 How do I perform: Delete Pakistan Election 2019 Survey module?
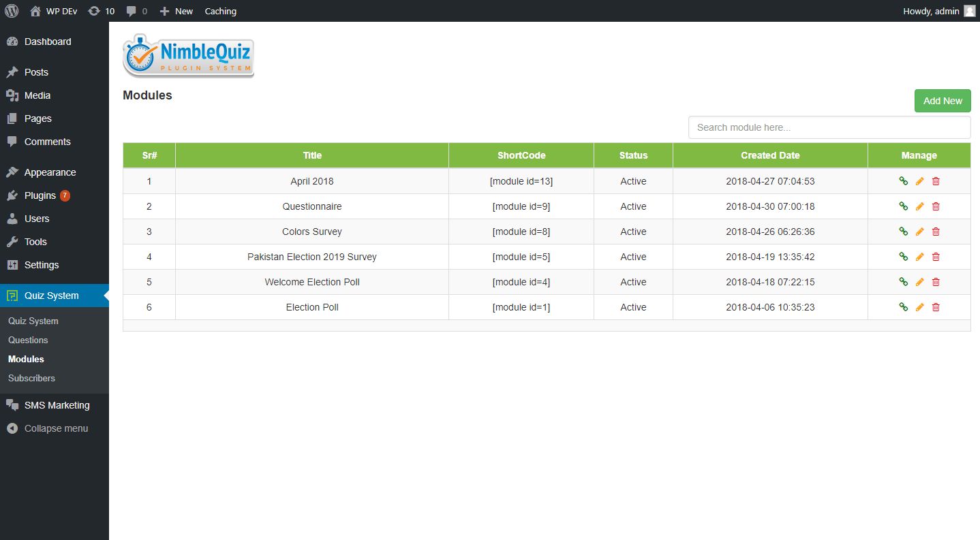click(x=936, y=257)
